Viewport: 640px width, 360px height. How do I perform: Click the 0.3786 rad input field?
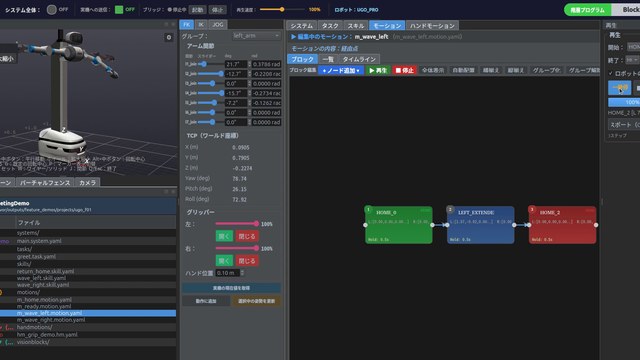tap(267, 64)
